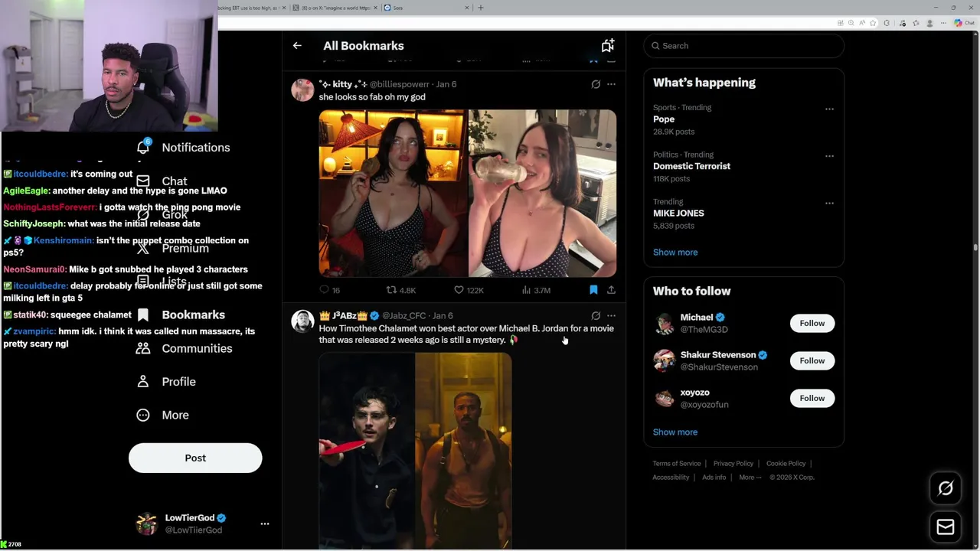Switch to the Sora browser tab
Screen dimensions: 980x551
tap(426, 8)
